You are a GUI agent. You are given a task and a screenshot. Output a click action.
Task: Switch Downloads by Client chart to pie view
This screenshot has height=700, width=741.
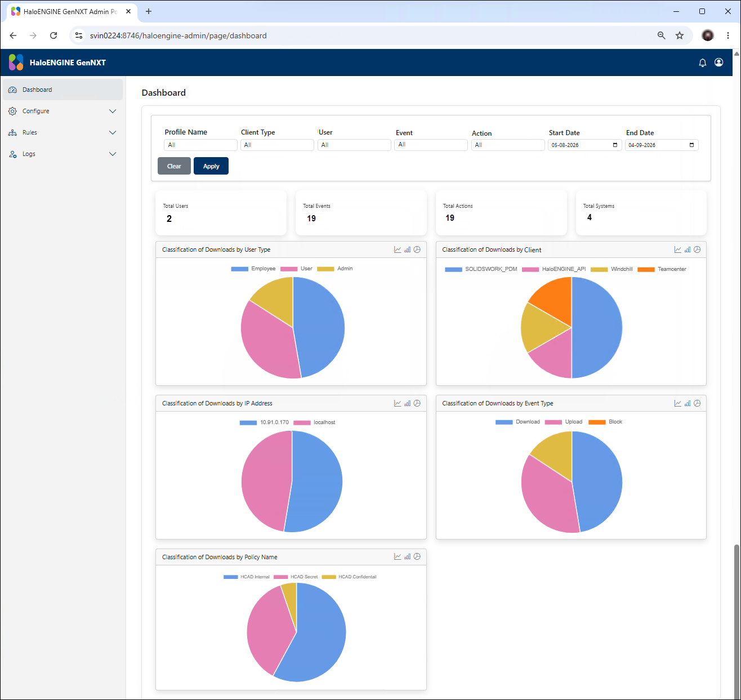697,249
